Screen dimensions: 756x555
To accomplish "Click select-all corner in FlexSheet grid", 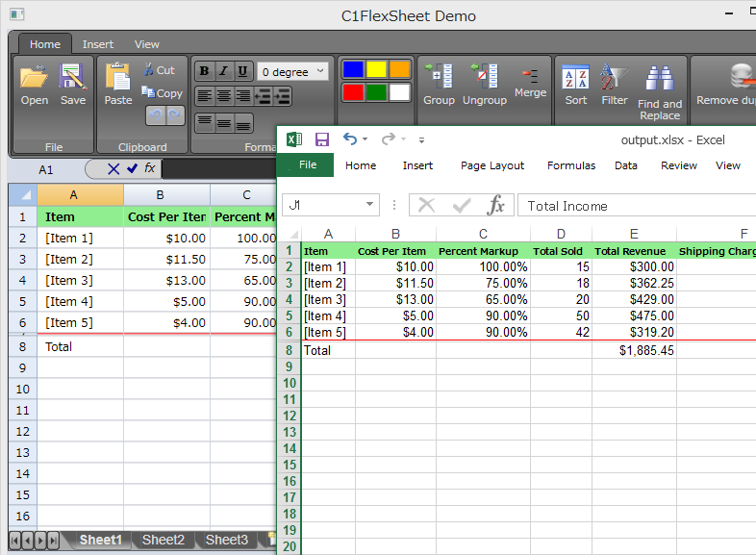I will pyautogui.click(x=23, y=195).
